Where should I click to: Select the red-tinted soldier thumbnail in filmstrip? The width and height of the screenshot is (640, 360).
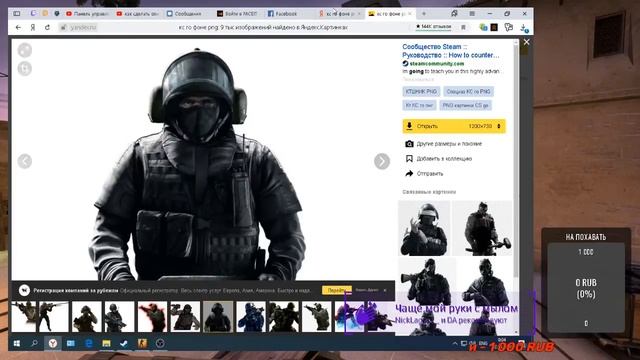coord(152,317)
